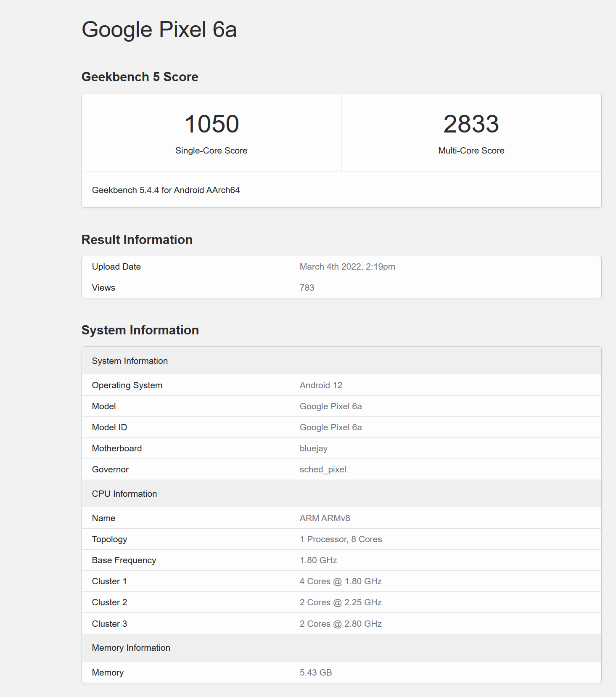Select the 2 Cores @ 2.25 GHz value
The width and height of the screenshot is (616, 697).
point(341,602)
